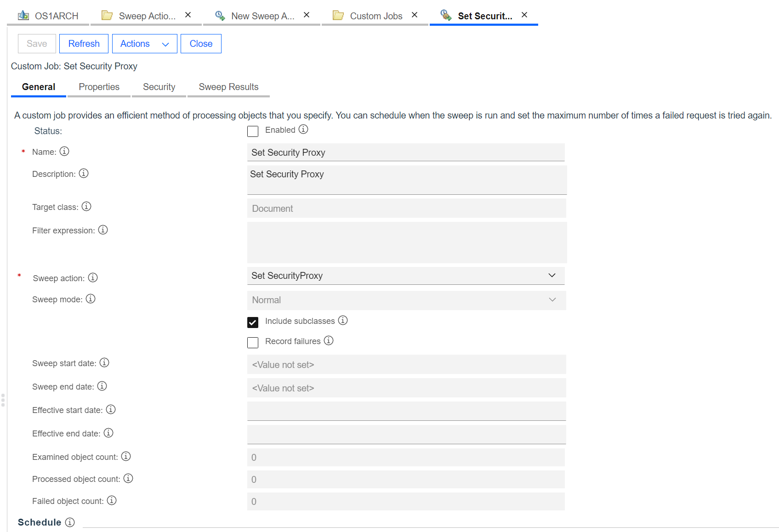Click the Refresh button
Screen dimensions: 779x532
pyautogui.click(x=83, y=43)
